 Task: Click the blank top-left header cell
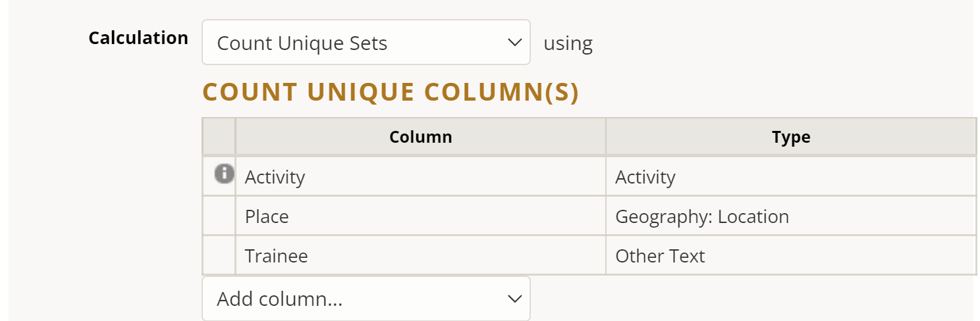(x=219, y=137)
